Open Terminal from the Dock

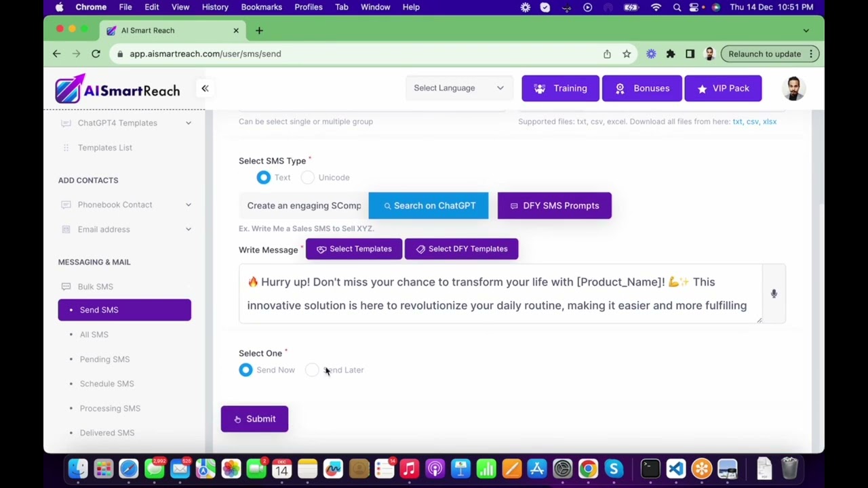[x=650, y=468]
